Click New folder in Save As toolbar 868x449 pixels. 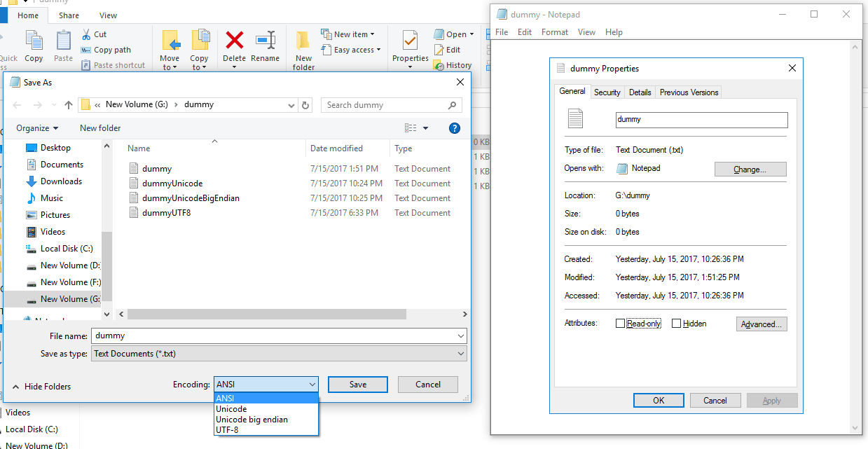[100, 128]
